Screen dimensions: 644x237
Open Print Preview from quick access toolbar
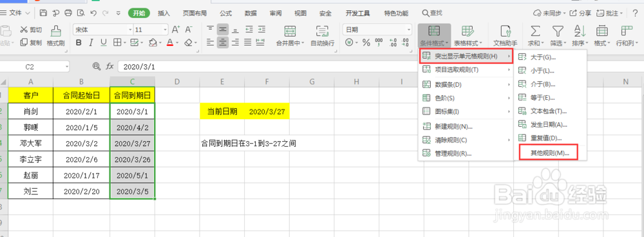tap(81, 13)
